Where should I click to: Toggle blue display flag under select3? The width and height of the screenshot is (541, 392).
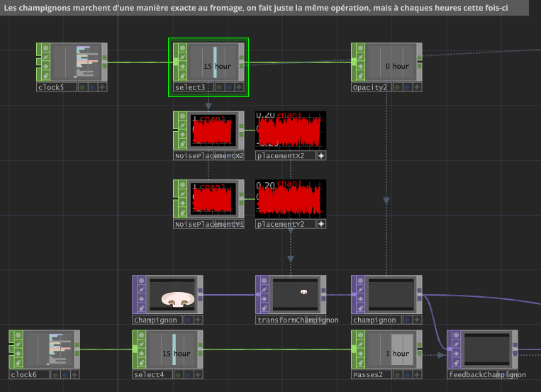[229, 87]
